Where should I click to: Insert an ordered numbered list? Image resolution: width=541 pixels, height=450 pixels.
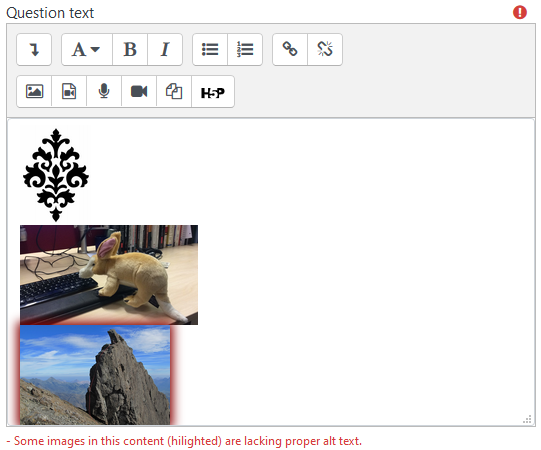245,49
